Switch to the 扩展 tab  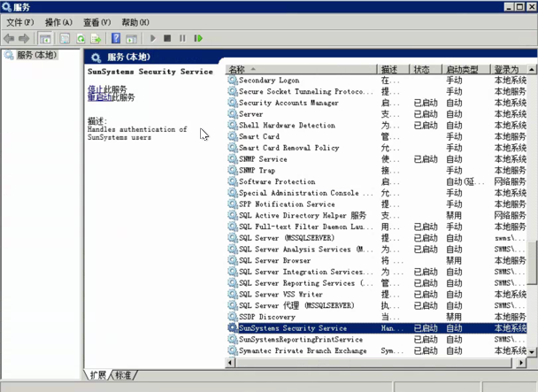(97, 375)
